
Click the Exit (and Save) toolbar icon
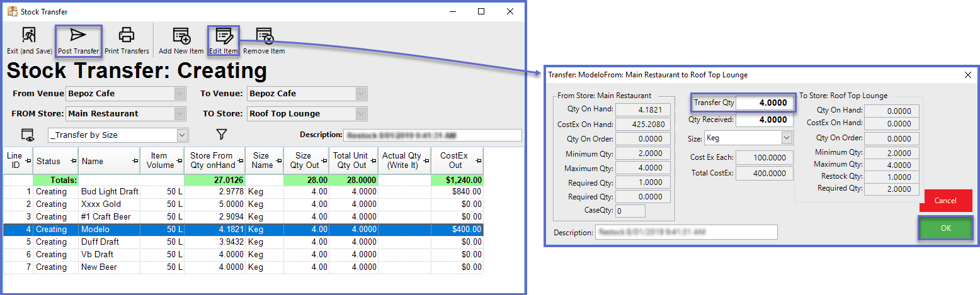29,35
